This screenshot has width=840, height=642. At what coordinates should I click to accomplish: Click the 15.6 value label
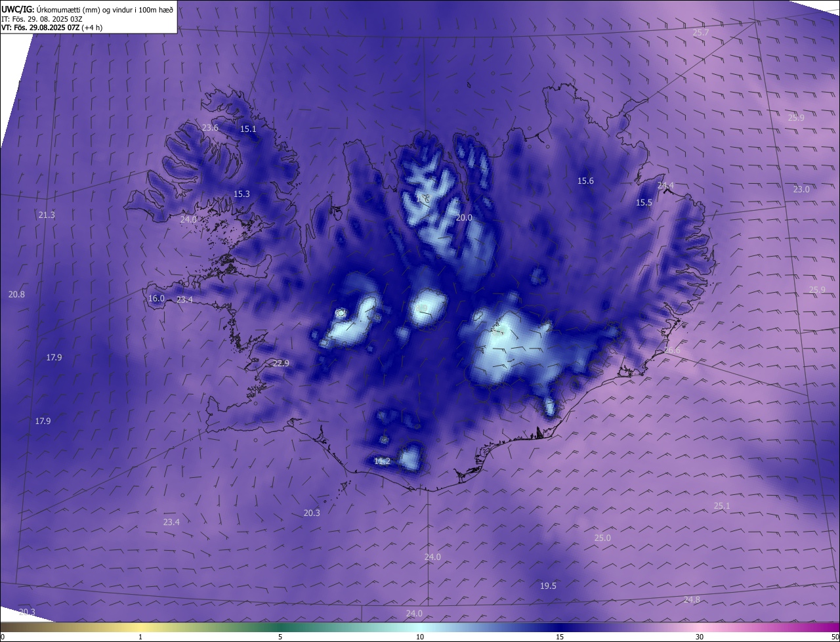[x=585, y=181]
